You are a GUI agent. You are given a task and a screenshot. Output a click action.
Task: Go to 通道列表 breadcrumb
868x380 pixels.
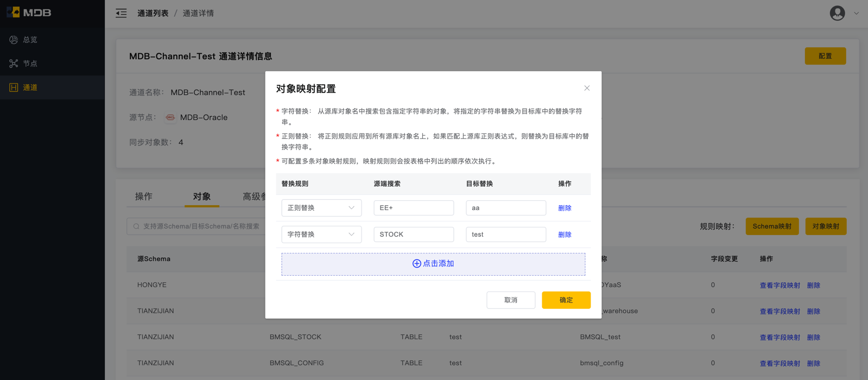point(153,13)
